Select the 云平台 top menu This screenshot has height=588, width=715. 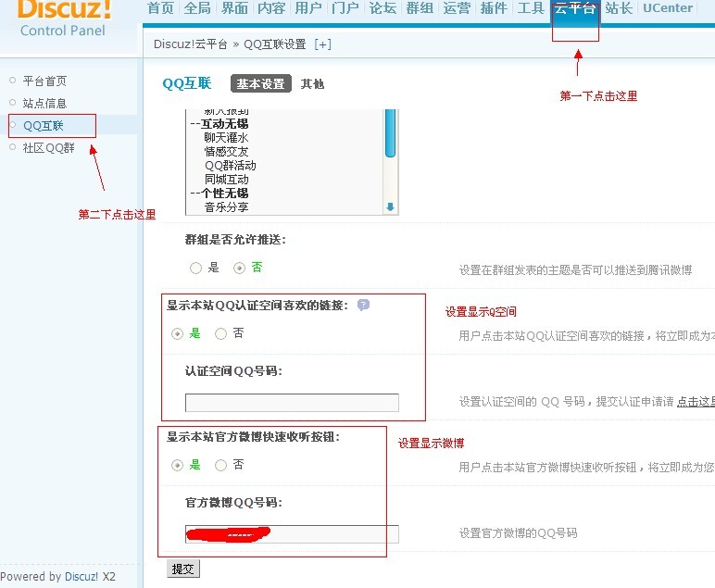tap(575, 8)
